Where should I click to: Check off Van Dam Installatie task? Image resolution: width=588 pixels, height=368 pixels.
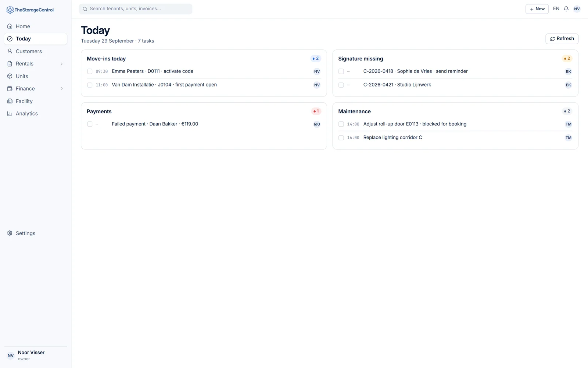click(90, 85)
